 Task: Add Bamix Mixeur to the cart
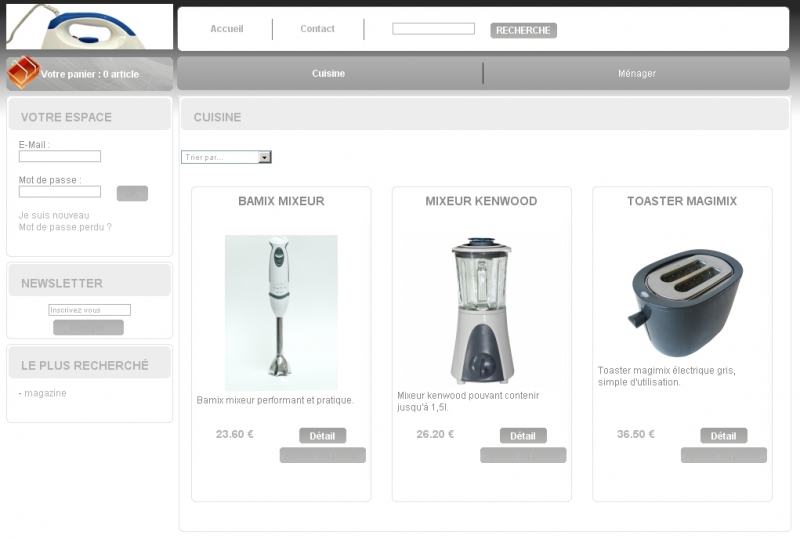(x=322, y=455)
